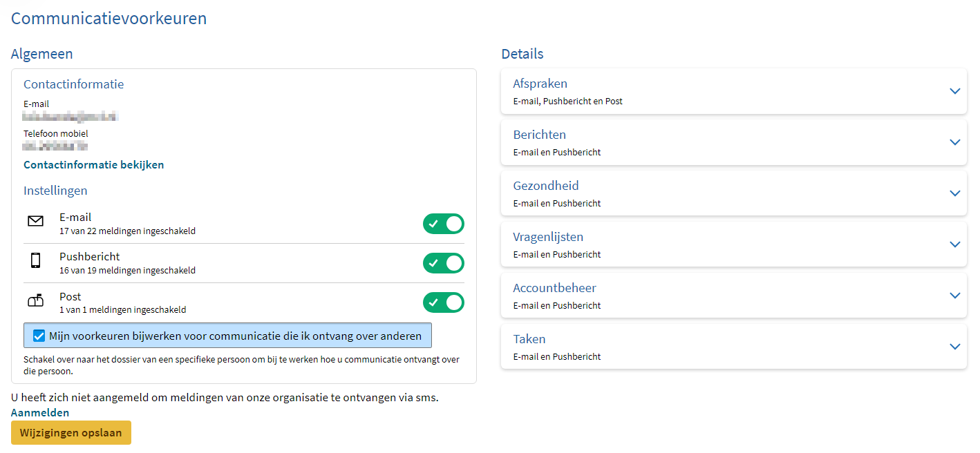Click the Accountbeheer panel title

[x=554, y=288]
